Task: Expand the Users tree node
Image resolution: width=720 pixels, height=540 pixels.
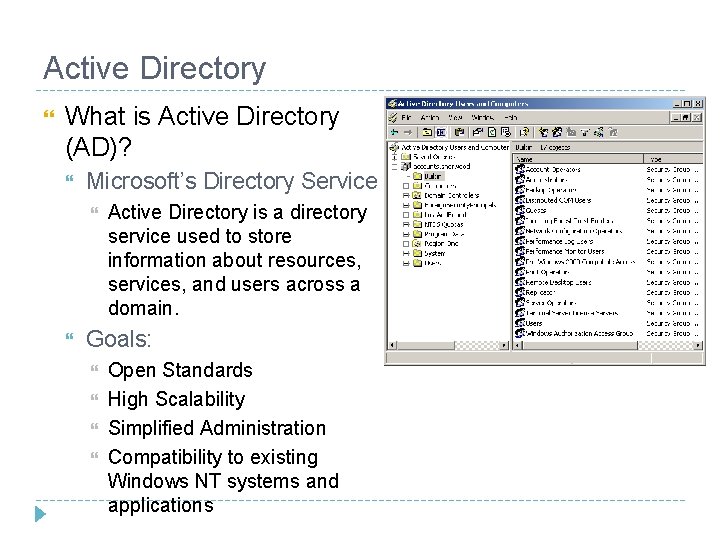Action: 406,263
